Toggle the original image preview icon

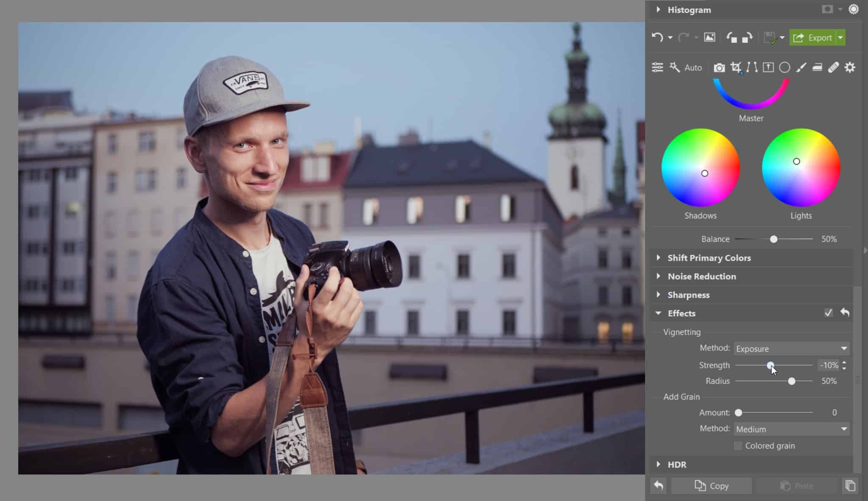[709, 37]
